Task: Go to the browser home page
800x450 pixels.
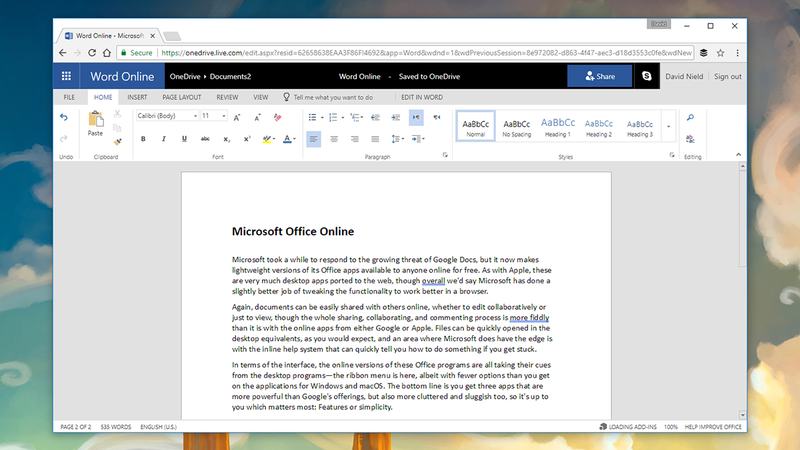Action: point(107,53)
